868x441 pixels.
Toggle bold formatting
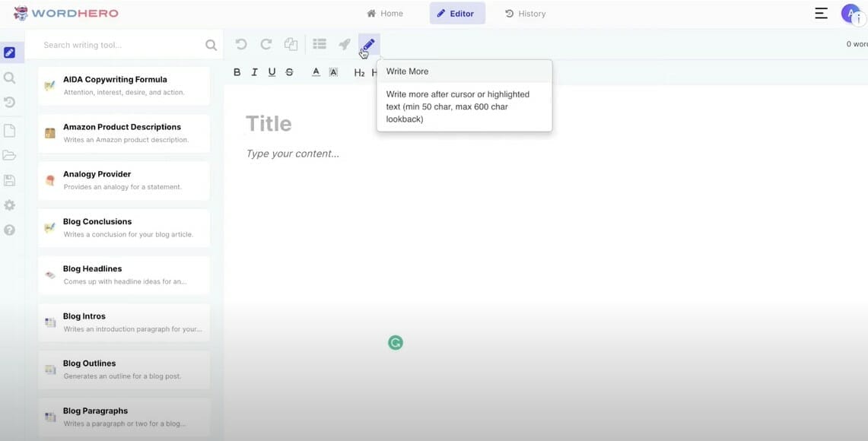click(x=237, y=72)
